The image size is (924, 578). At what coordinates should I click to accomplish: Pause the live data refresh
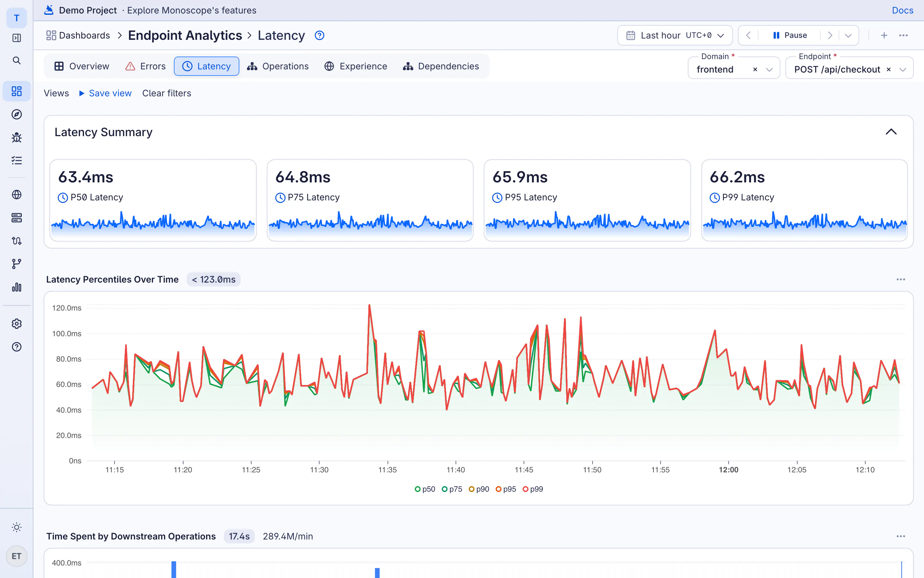[x=790, y=36]
